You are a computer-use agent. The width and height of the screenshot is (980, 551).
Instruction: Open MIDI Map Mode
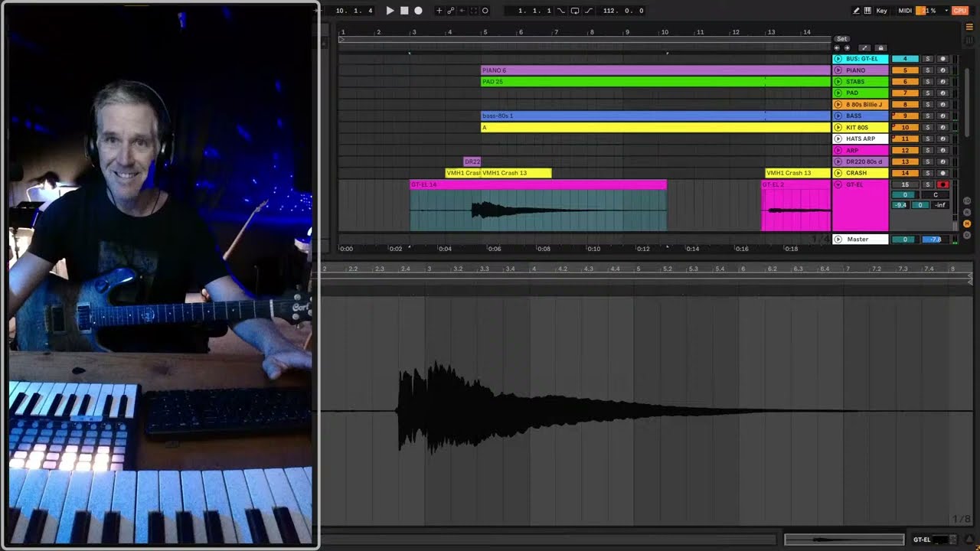click(x=905, y=11)
